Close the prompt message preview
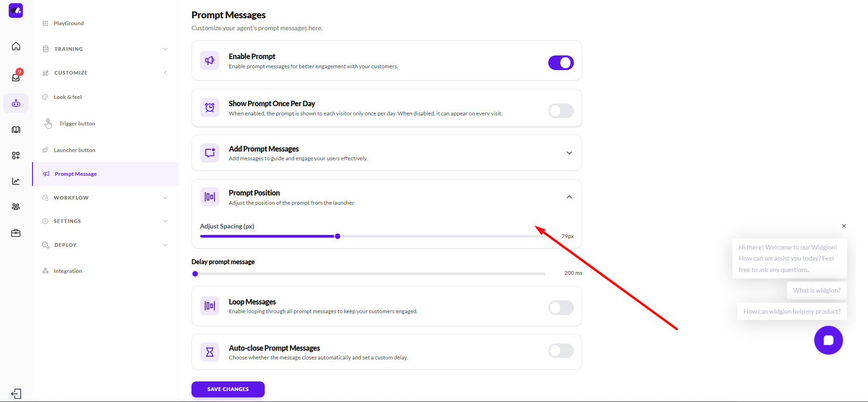 (844, 226)
